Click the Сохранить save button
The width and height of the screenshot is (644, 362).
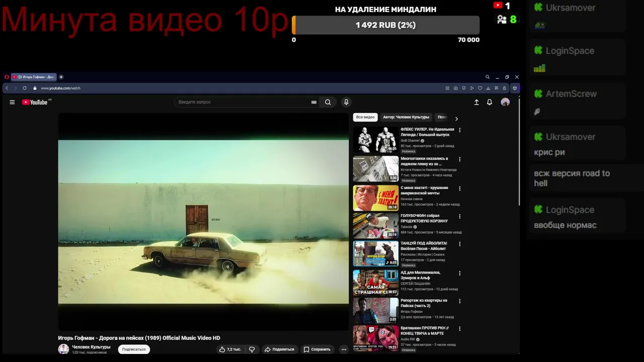[x=317, y=349]
